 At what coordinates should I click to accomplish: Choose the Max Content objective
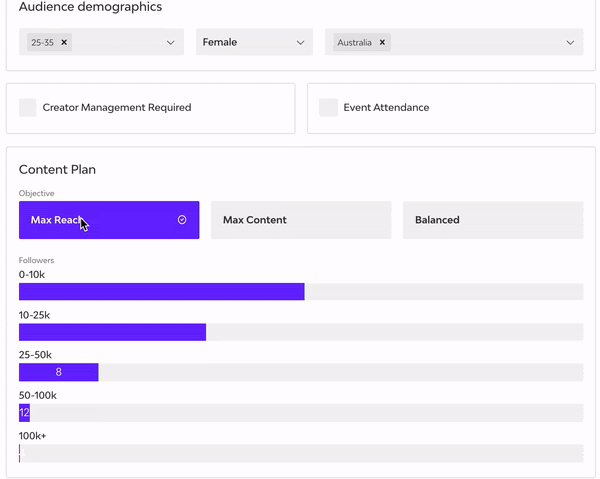[x=300, y=220]
